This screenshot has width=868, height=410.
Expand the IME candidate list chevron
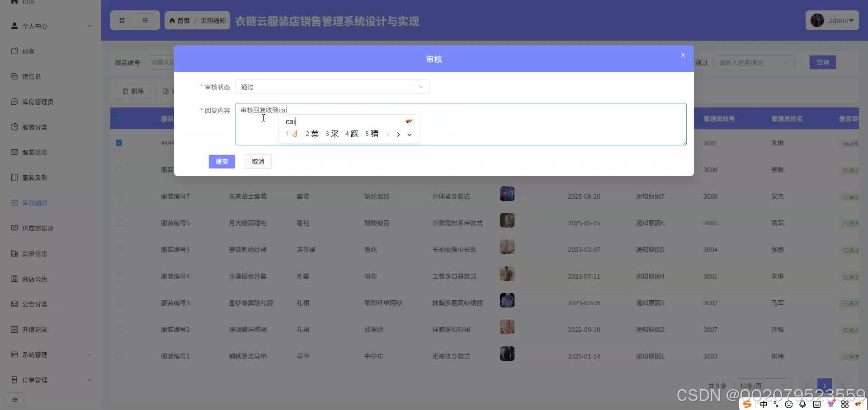(410, 135)
